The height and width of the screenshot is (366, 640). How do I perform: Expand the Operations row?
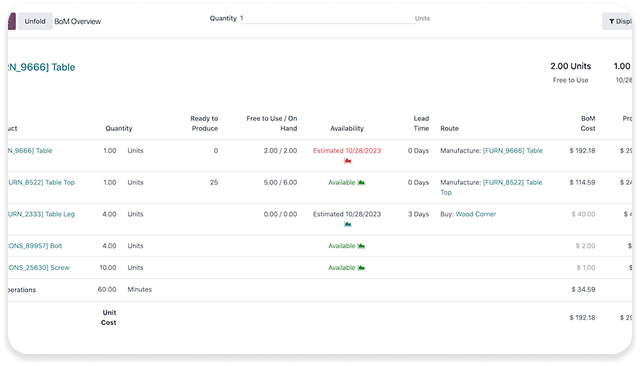(22, 290)
